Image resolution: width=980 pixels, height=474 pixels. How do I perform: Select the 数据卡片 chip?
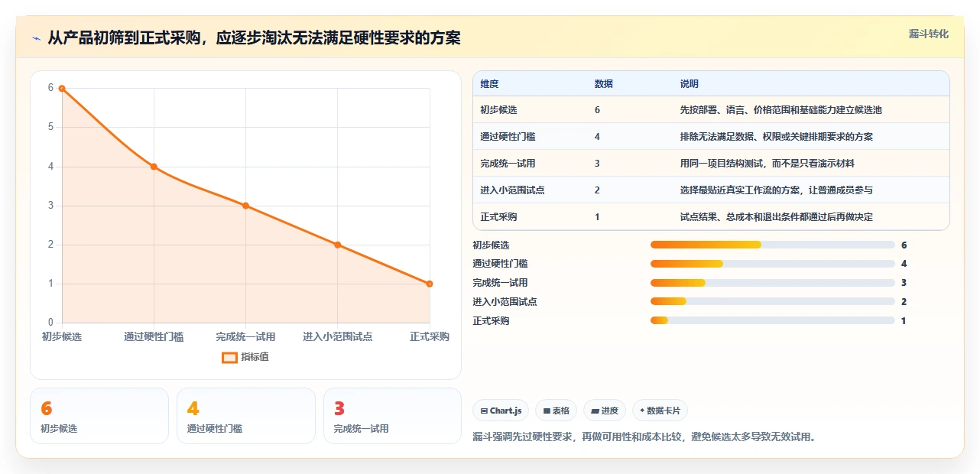pyautogui.click(x=660, y=411)
